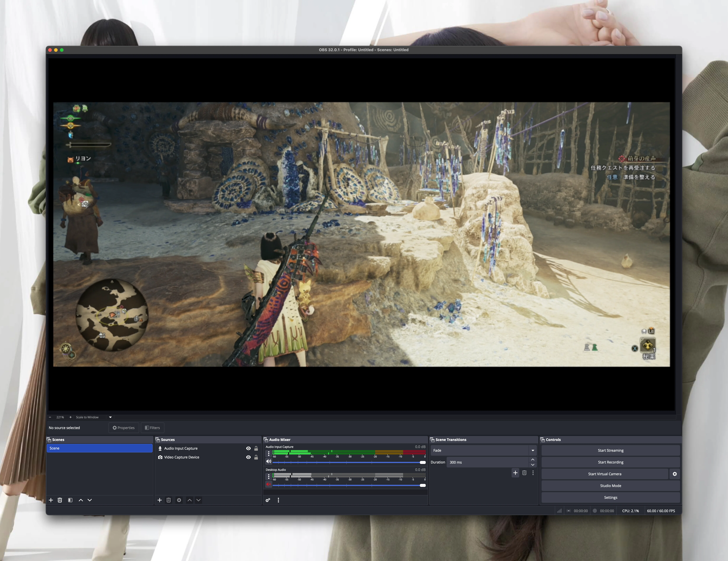Remove the selected scene via trash icon
The height and width of the screenshot is (561, 728).
[60, 500]
